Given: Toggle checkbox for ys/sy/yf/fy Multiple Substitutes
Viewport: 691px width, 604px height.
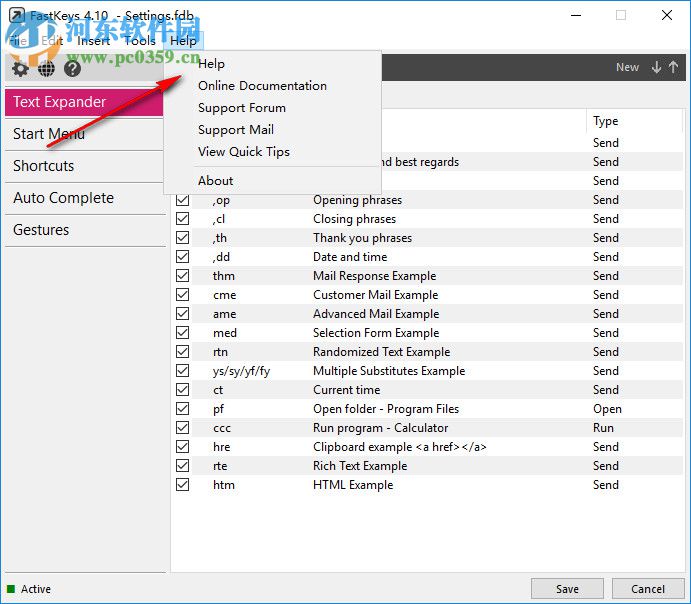Looking at the screenshot, I should tap(182, 371).
